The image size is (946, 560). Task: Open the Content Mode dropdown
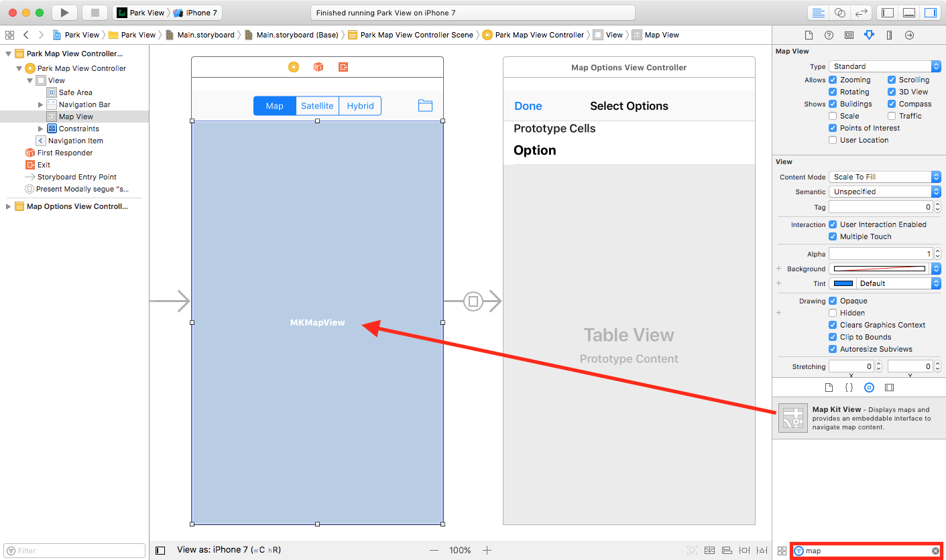tap(885, 177)
